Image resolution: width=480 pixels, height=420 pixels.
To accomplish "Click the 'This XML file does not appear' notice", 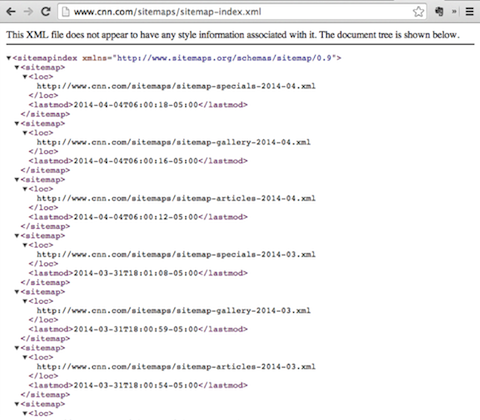I will coord(233,35).
